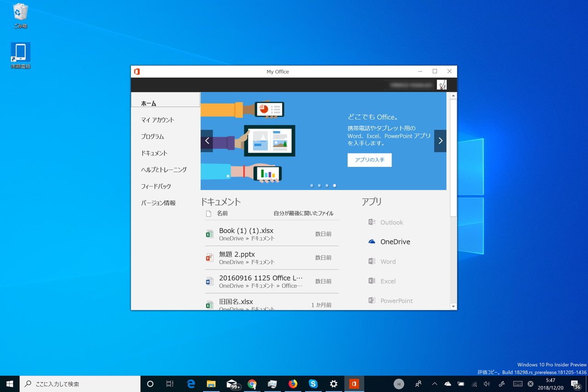Click the My Office icon on the taskbar
This screenshot has height=392, width=588.
click(354, 384)
